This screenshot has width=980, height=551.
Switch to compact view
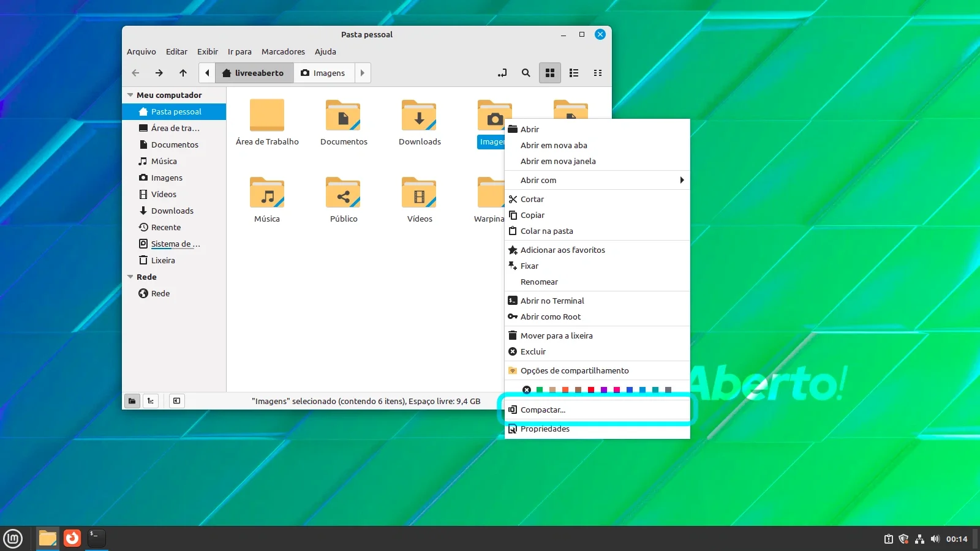(x=598, y=73)
